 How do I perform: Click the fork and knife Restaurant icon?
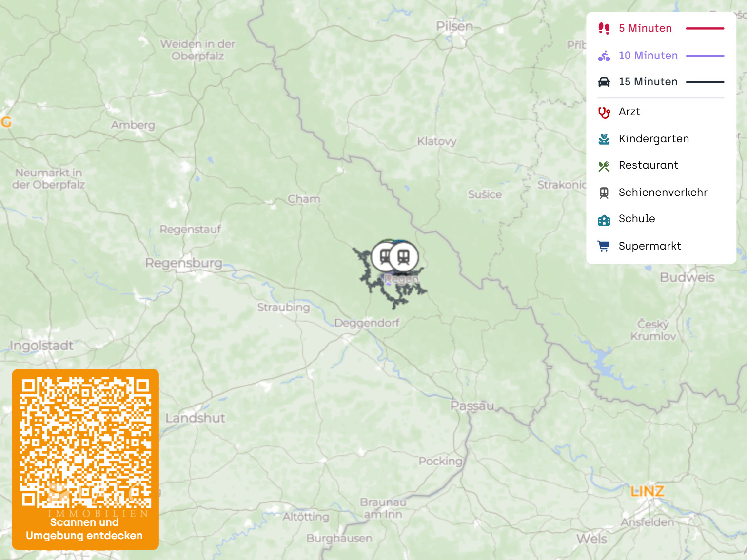click(604, 166)
